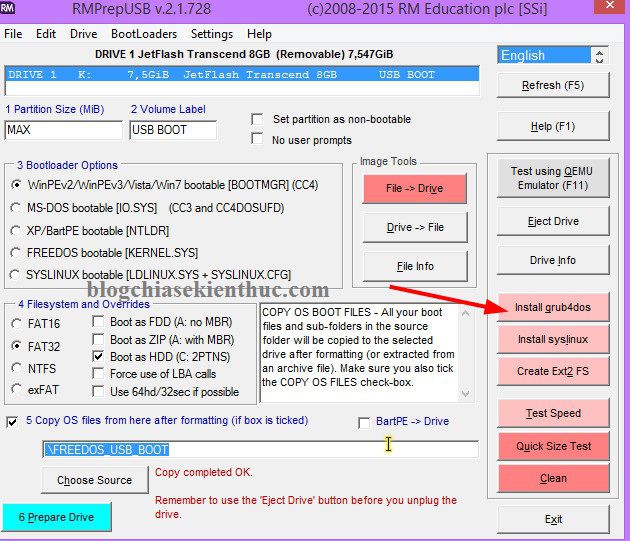Tick the No user prompts checkbox
The height and width of the screenshot is (541, 630).
[257, 139]
